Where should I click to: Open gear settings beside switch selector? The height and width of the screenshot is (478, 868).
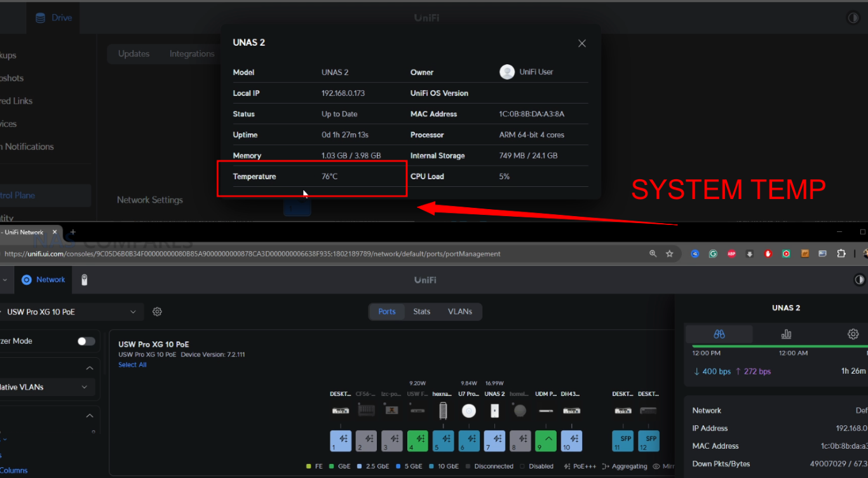click(x=158, y=312)
